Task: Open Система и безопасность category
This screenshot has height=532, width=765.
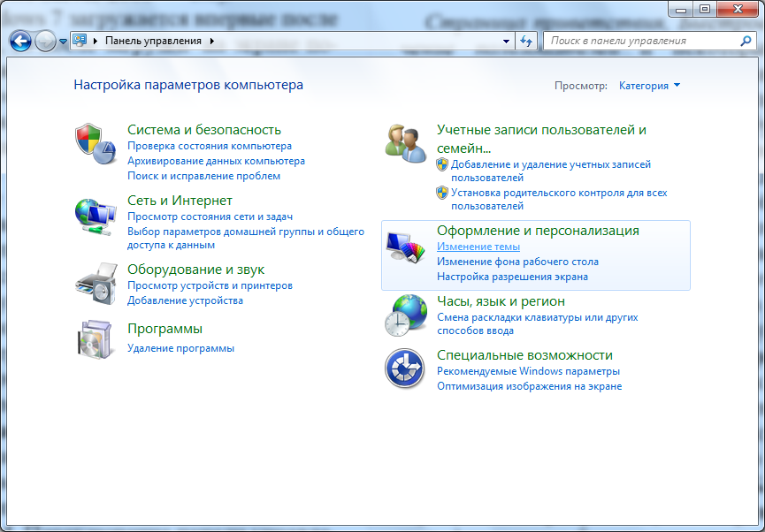Action: click(x=204, y=130)
